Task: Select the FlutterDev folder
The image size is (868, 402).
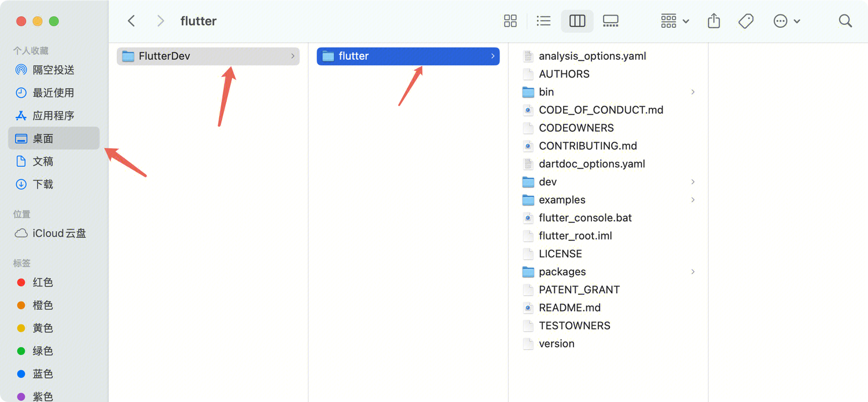Action: pyautogui.click(x=164, y=56)
